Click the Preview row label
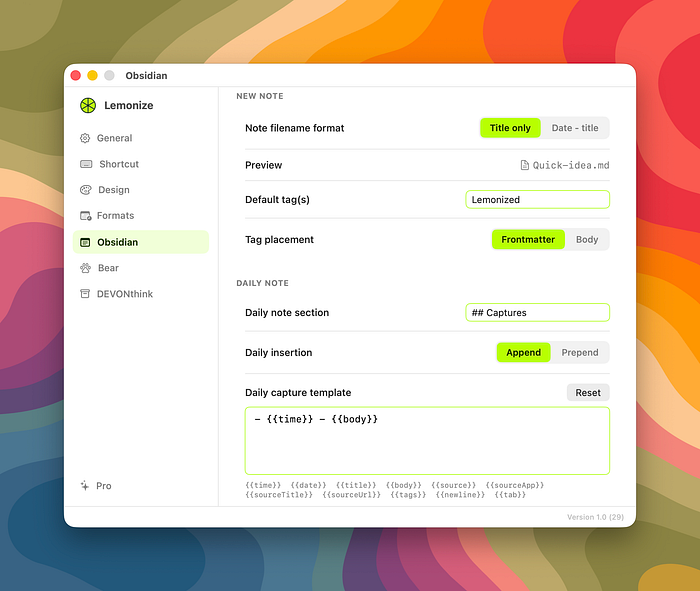Viewport: 700px width, 591px height. tap(263, 165)
